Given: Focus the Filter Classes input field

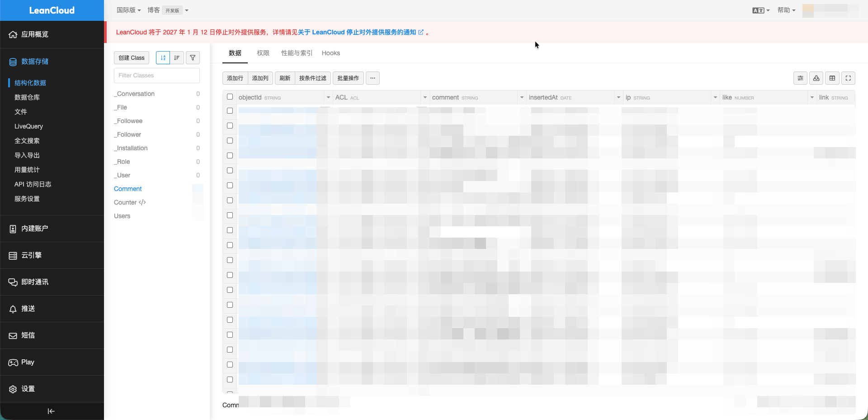Looking at the screenshot, I should tap(156, 76).
